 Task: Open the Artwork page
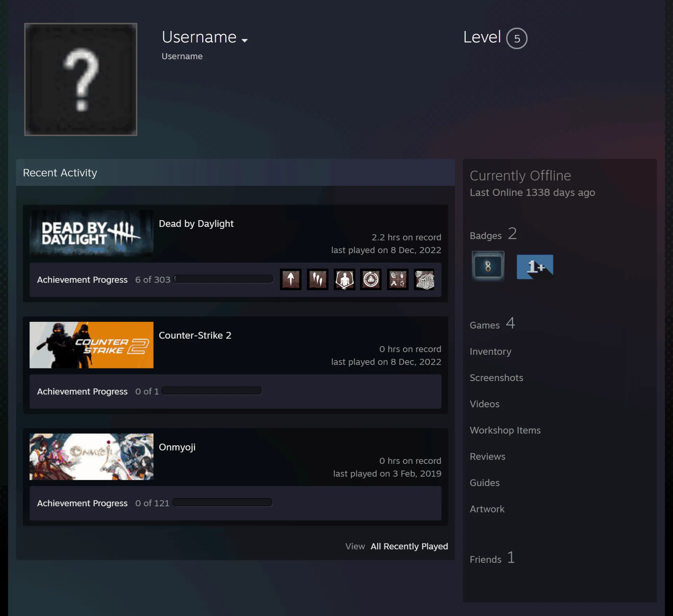click(x=487, y=509)
